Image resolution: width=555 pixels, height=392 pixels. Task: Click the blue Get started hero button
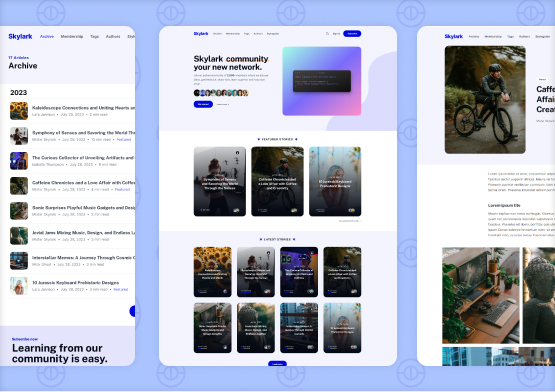(x=203, y=104)
